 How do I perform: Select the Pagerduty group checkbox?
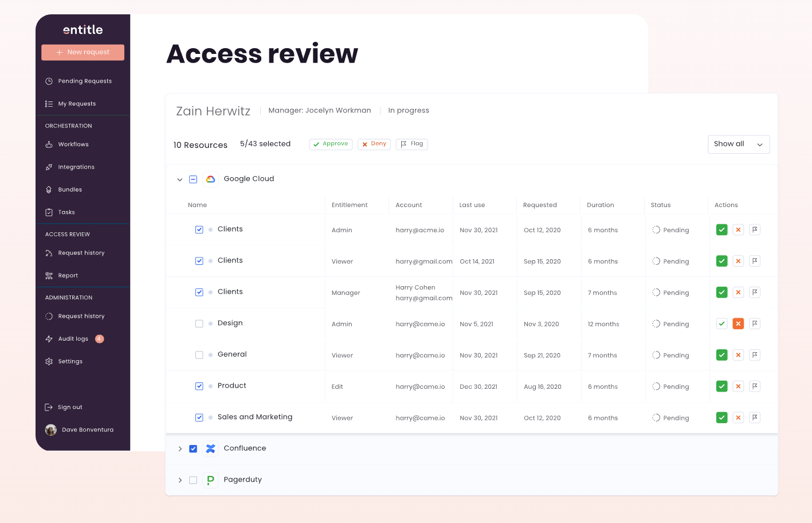pos(193,481)
